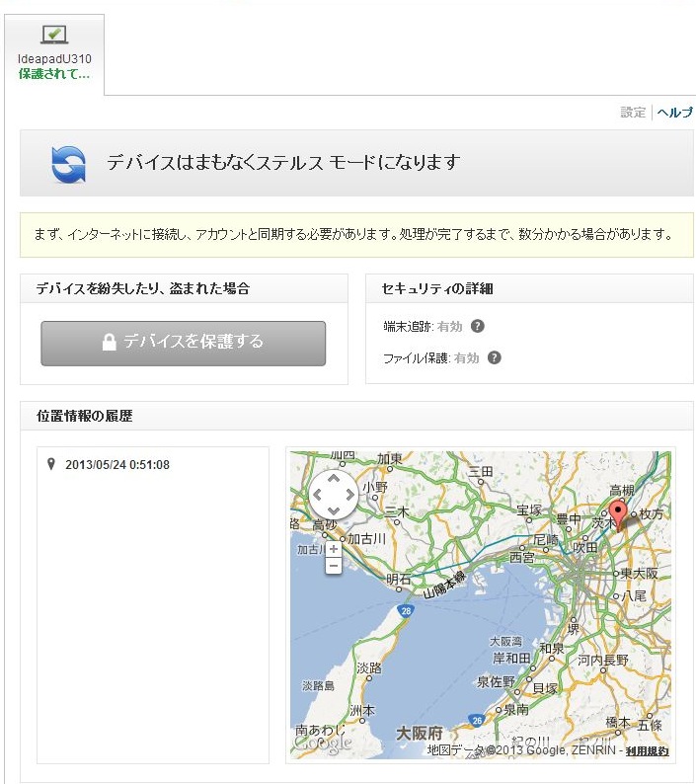Click the red location marker on the map

(619, 516)
